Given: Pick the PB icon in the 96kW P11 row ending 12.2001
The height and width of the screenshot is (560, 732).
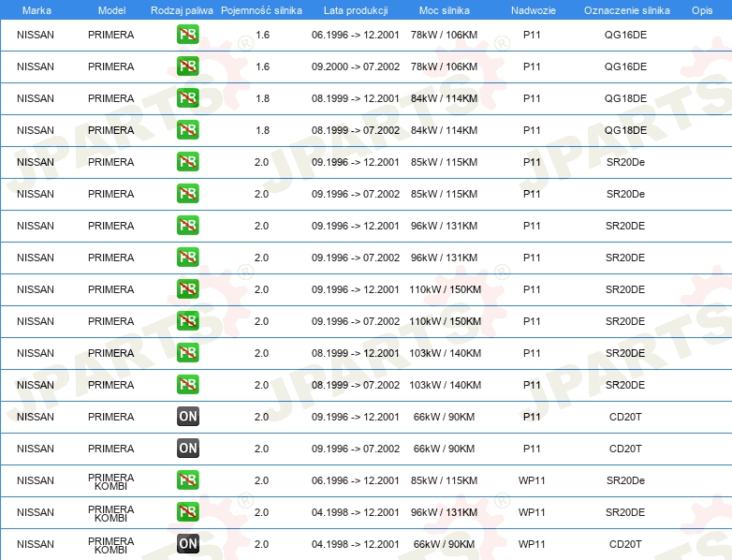Looking at the screenshot, I should 187,225.
